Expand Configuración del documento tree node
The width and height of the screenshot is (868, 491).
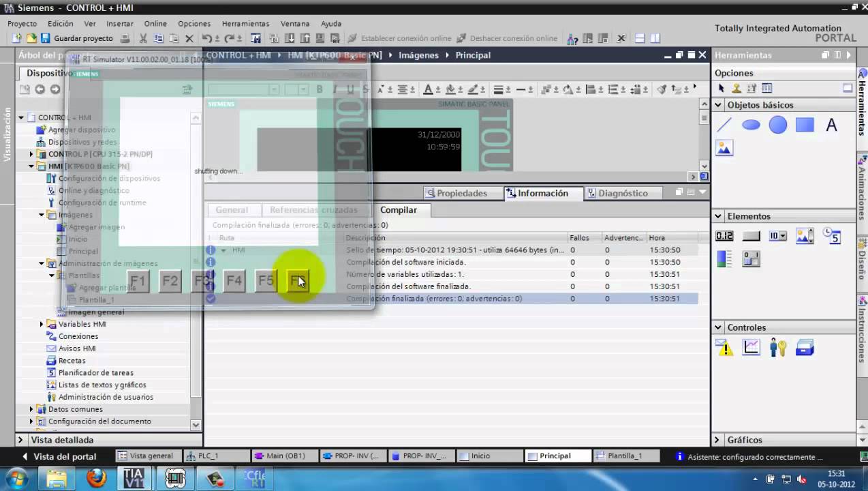click(31, 421)
